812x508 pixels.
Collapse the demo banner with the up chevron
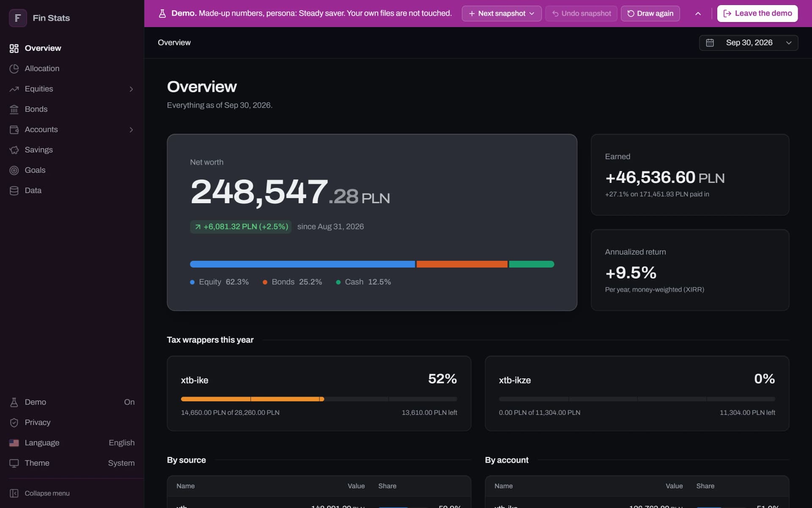pyautogui.click(x=698, y=14)
